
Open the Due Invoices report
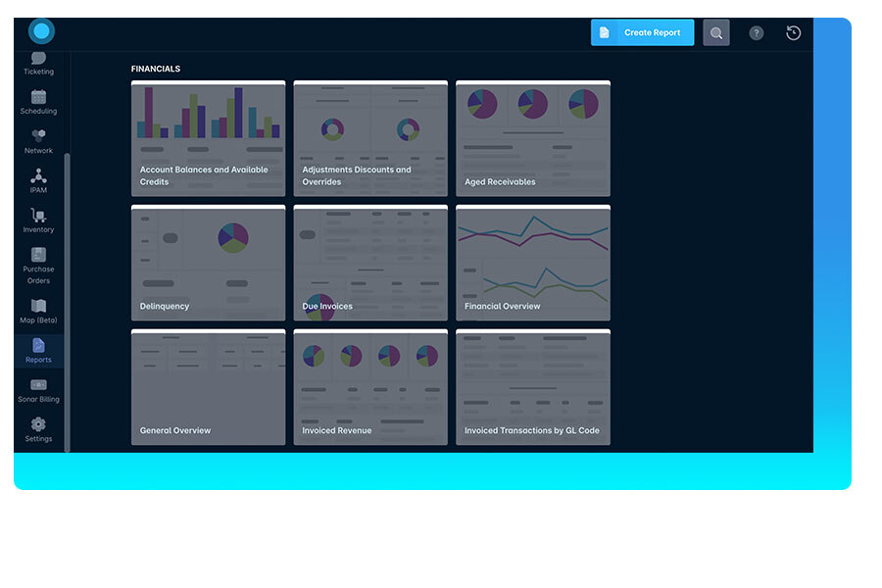(370, 263)
